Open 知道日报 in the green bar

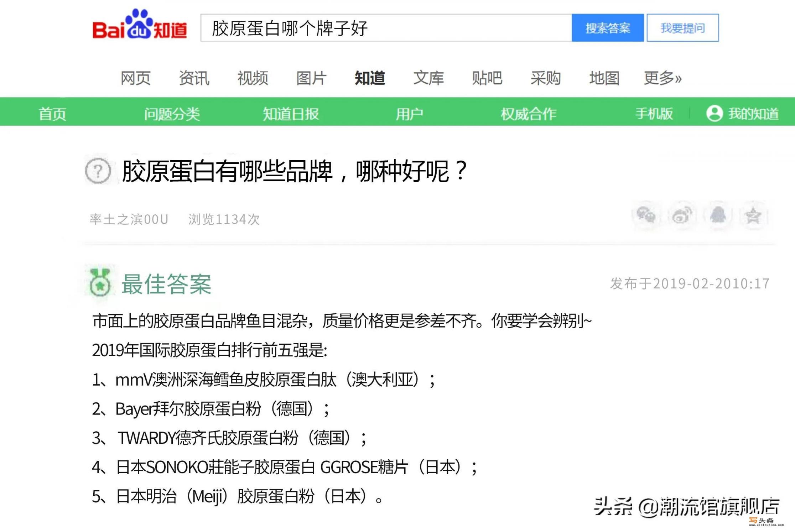tap(291, 114)
